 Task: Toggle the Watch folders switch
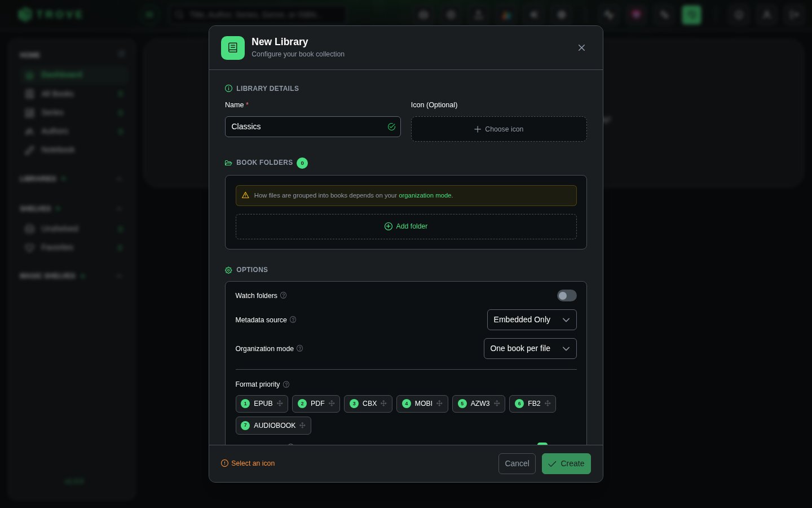[567, 296]
